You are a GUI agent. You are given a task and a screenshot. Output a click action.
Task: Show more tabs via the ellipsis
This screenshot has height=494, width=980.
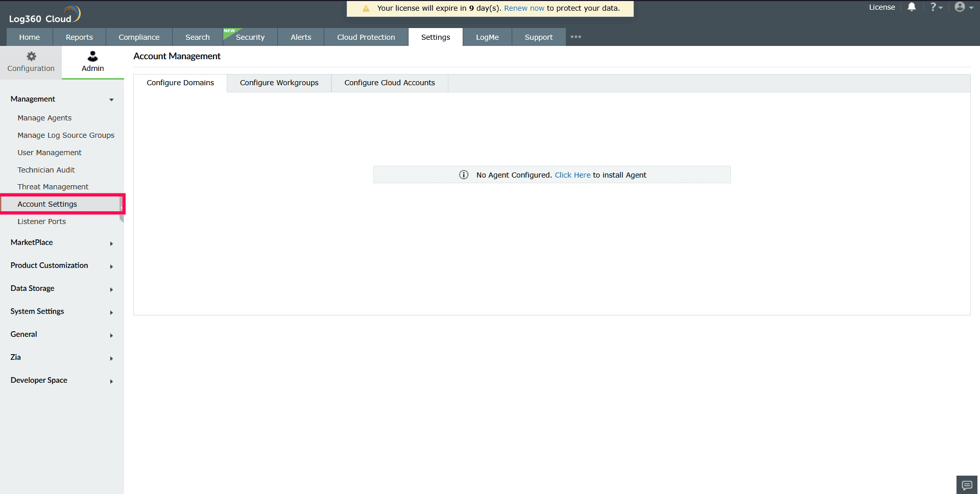click(x=576, y=37)
